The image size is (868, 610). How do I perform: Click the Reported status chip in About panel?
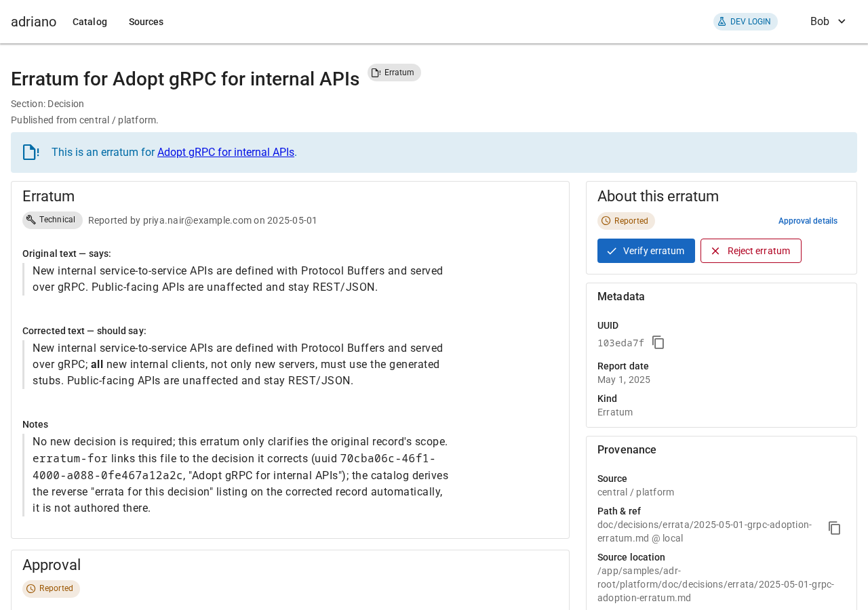(x=626, y=221)
